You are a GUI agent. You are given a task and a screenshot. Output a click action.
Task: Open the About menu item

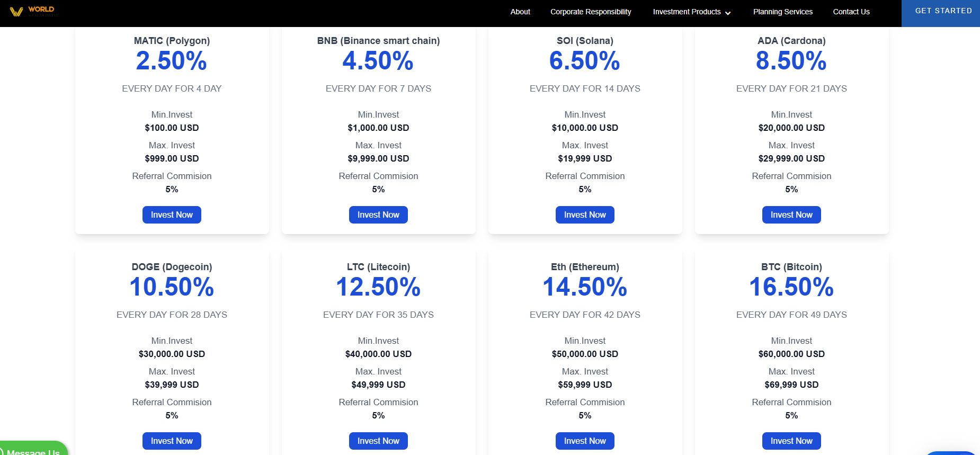(520, 12)
